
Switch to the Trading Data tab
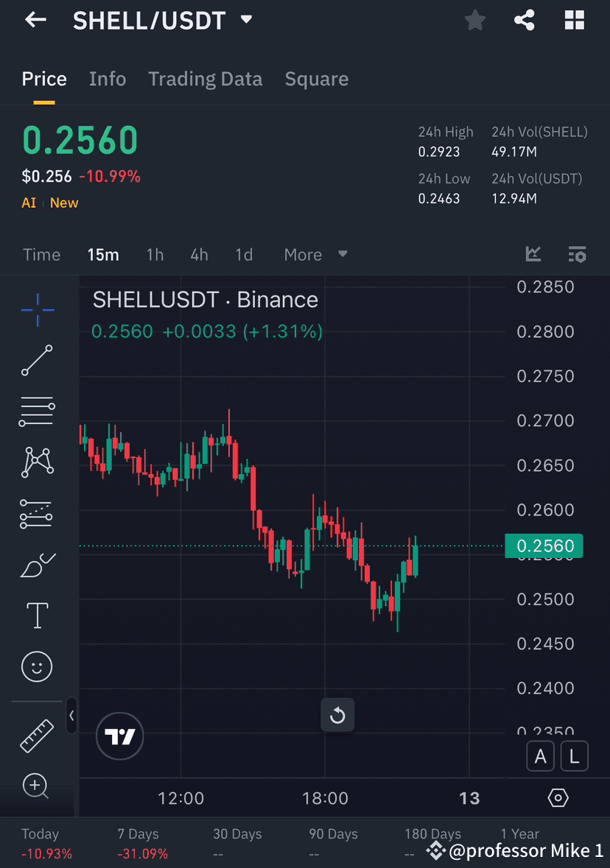tap(205, 79)
